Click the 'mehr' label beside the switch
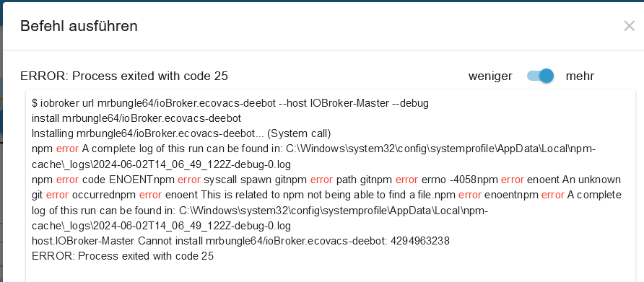Image resolution: width=644 pixels, height=282 pixels. tap(580, 76)
